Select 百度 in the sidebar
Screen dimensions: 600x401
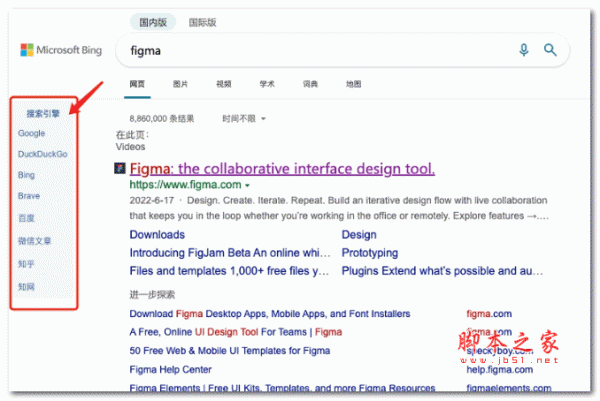tap(26, 217)
